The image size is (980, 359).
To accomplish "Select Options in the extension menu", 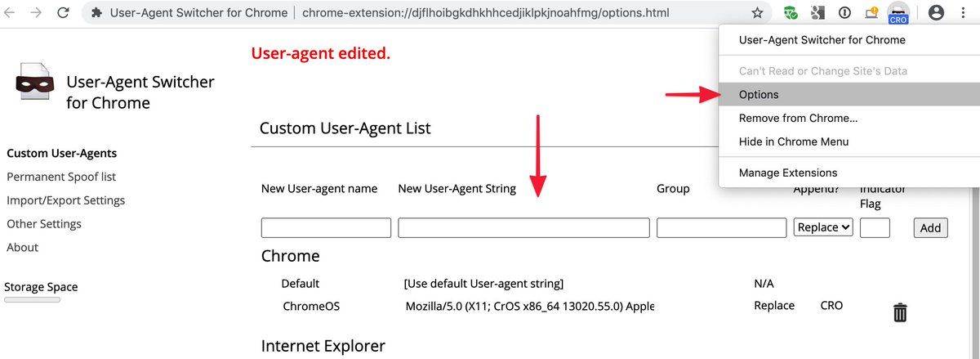I will [x=759, y=95].
